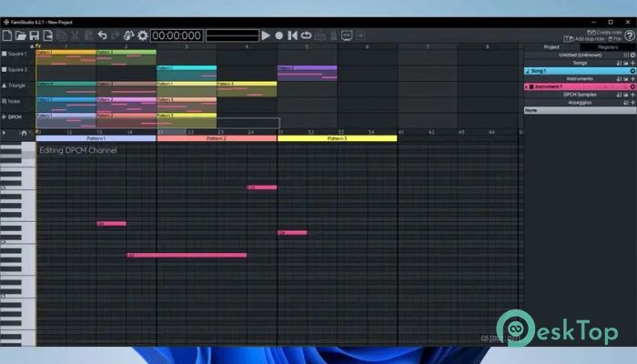Image resolution: width=637 pixels, height=364 pixels.
Task: Open help with question mark icon
Action: click(630, 35)
